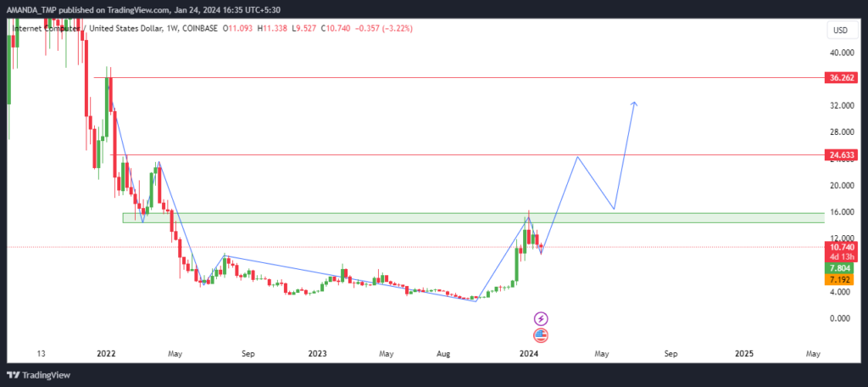
Task: Select the red horizontal line at 36.262
Action: (x=459, y=78)
